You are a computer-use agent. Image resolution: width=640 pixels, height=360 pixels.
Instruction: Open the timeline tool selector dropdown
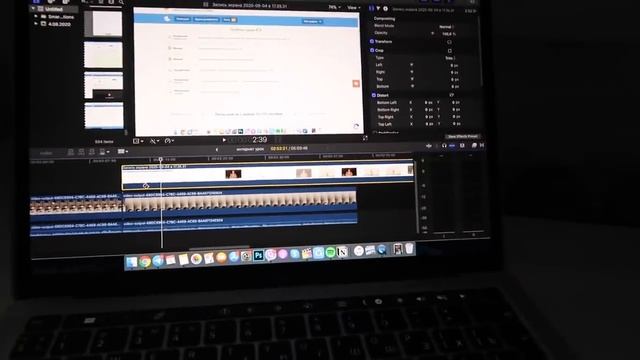tap(123, 151)
